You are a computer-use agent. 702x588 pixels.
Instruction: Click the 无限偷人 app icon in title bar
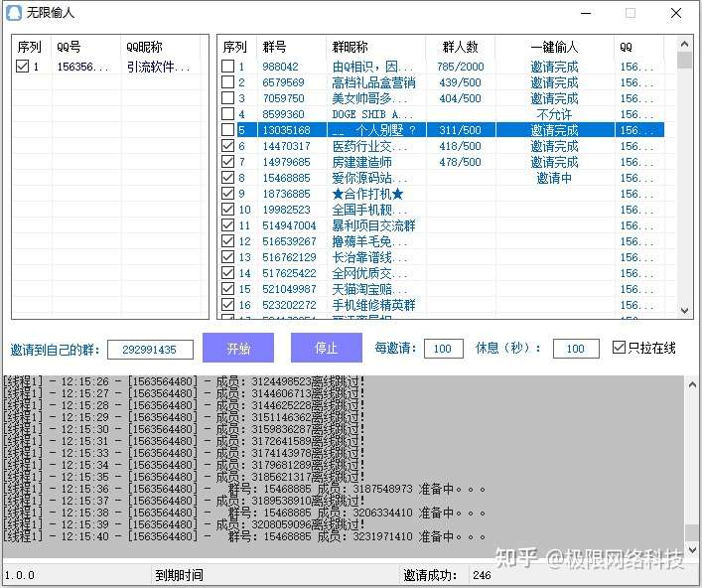(14, 13)
